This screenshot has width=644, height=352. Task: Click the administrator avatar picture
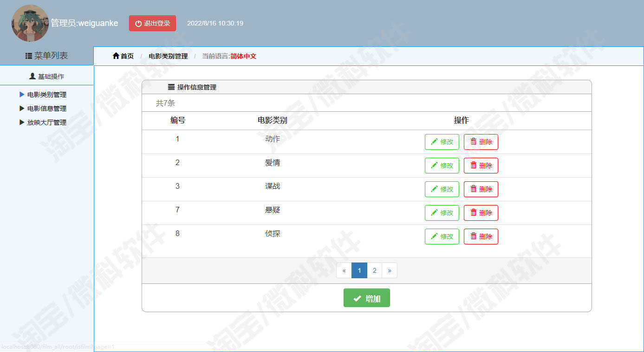pos(30,23)
